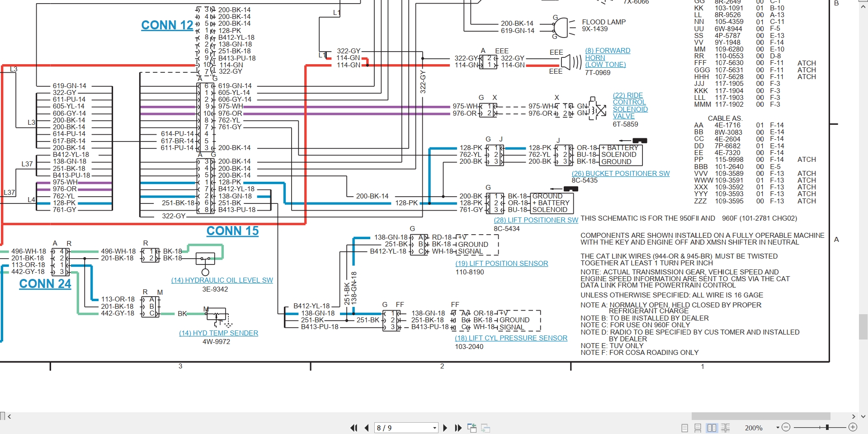
Task: Click the FLOOD LAMP label
Action: pos(604,22)
